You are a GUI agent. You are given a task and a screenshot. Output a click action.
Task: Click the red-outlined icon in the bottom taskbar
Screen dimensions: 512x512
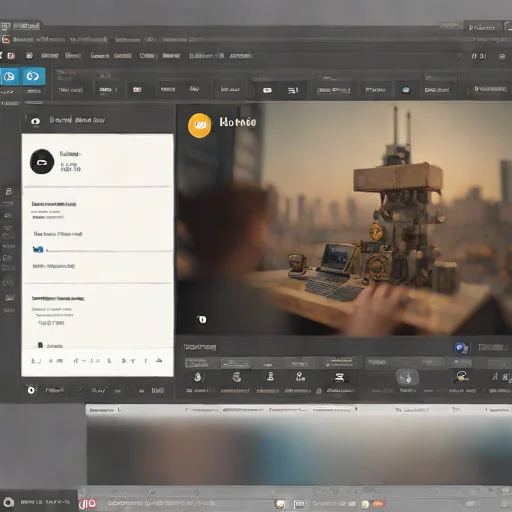click(x=88, y=503)
